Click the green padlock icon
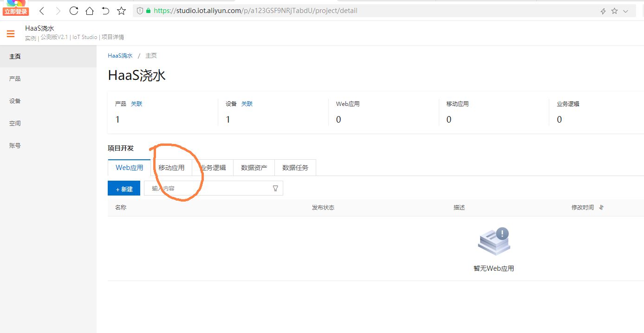 148,11
